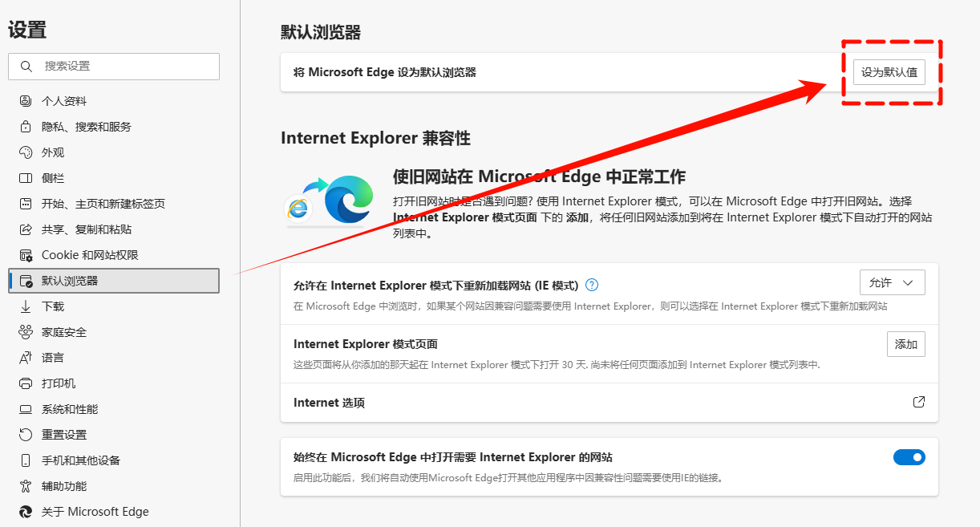Click the printer icon beside 打印机
Image resolution: width=980 pixels, height=527 pixels.
click(x=26, y=383)
